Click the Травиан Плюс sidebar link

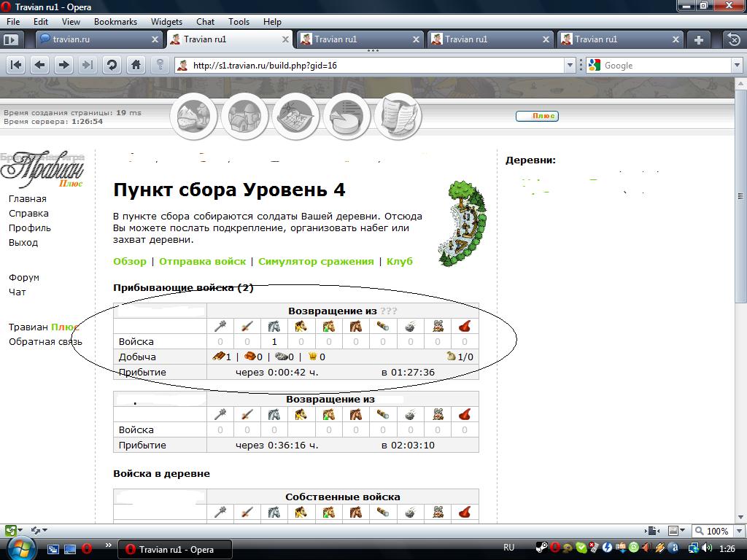(x=43, y=327)
